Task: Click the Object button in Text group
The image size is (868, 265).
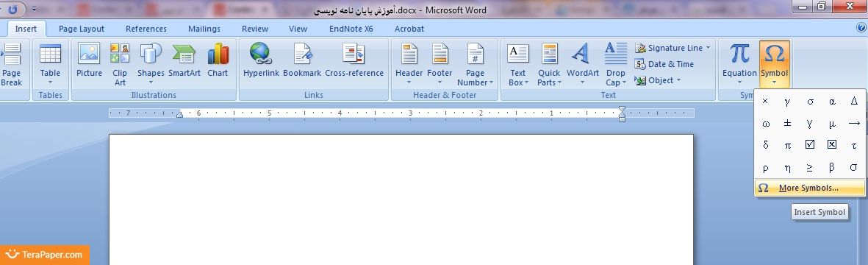Action: click(654, 80)
